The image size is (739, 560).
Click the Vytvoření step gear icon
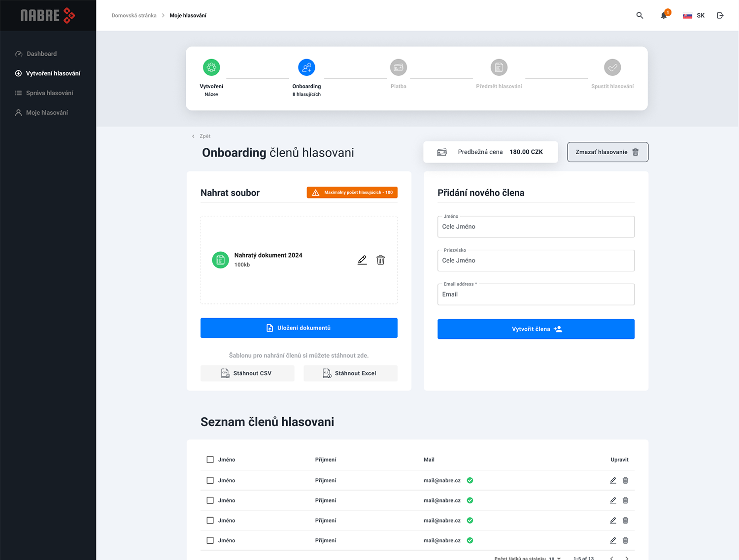211,67
